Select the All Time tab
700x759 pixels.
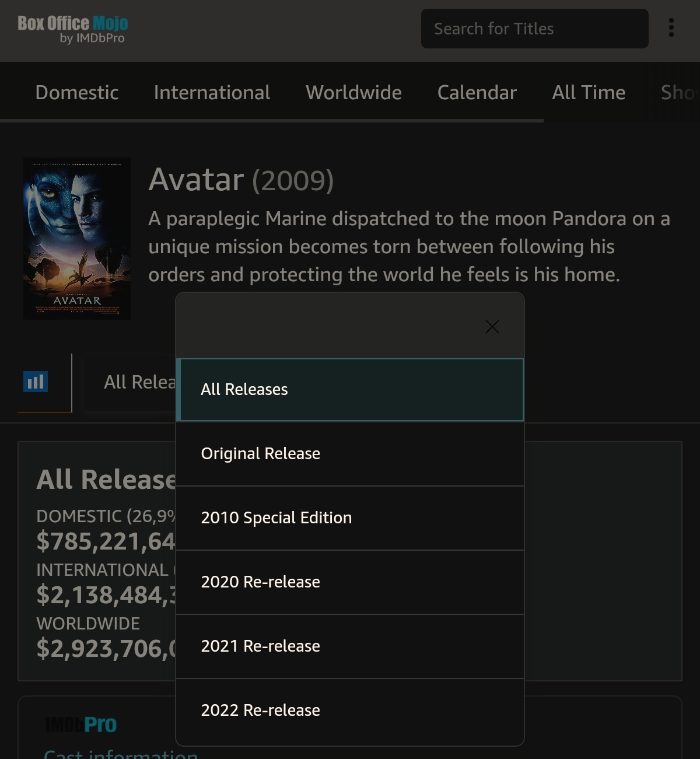click(x=589, y=92)
